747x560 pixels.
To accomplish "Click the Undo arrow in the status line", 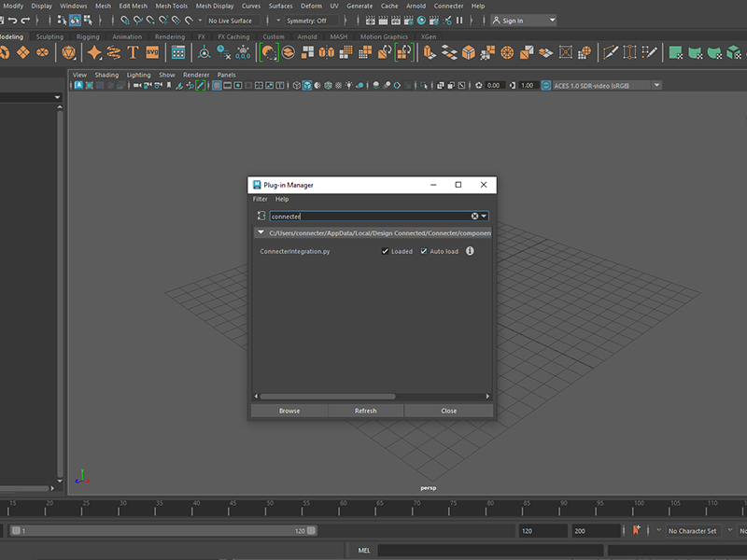I will pyautogui.click(x=13, y=20).
